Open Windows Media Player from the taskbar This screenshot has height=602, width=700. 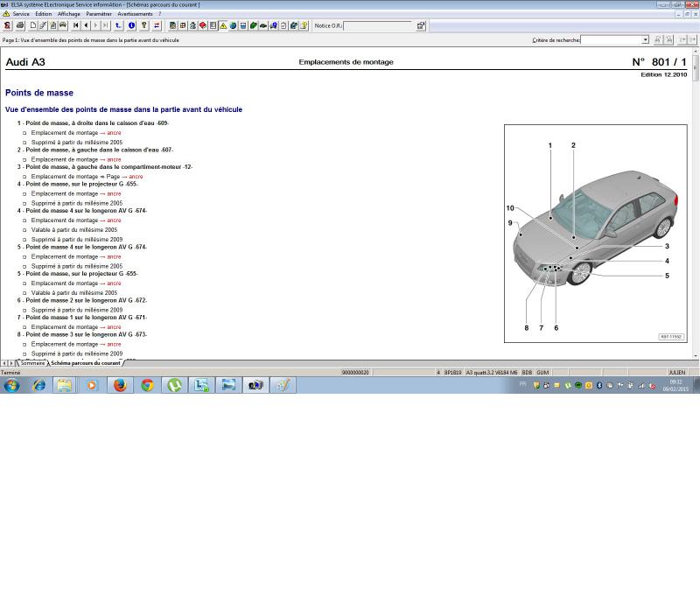pyautogui.click(x=92, y=385)
